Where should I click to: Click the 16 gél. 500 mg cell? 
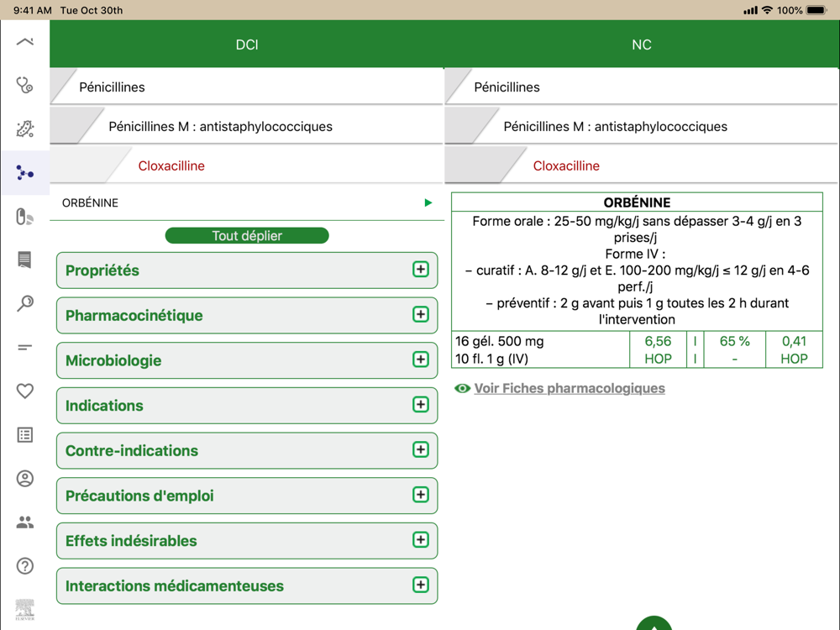coord(499,341)
